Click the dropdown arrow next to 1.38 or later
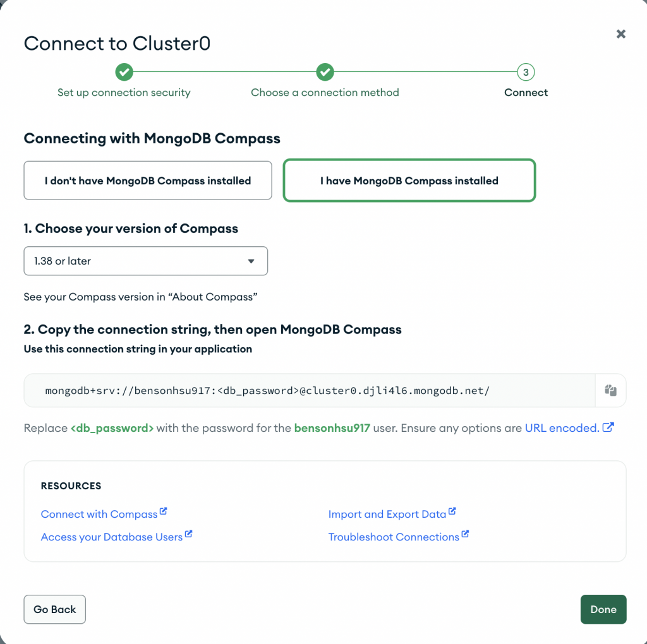Screen dimensions: 647x644 point(251,261)
